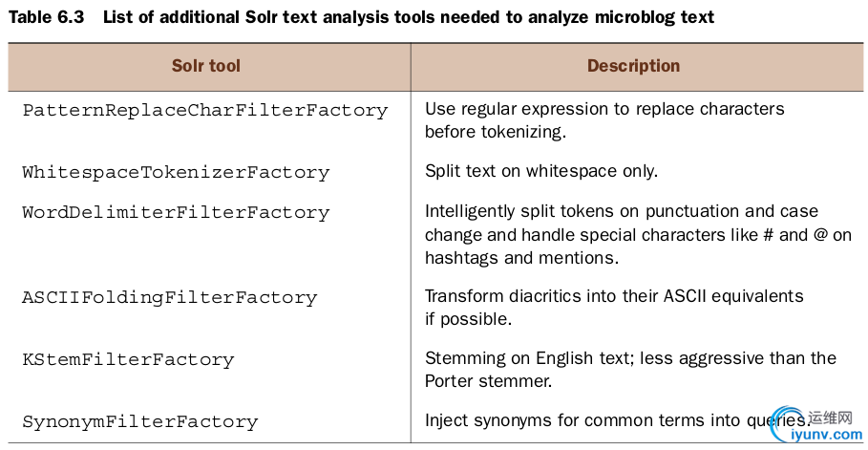This screenshot has height=450, width=868.
Task: Click the iyunv.com watermark logo
Action: [818, 425]
